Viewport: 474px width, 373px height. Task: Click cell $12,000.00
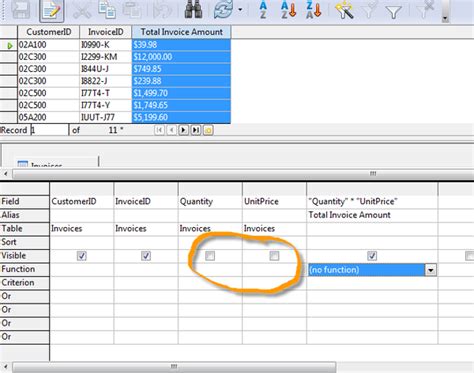(x=181, y=57)
